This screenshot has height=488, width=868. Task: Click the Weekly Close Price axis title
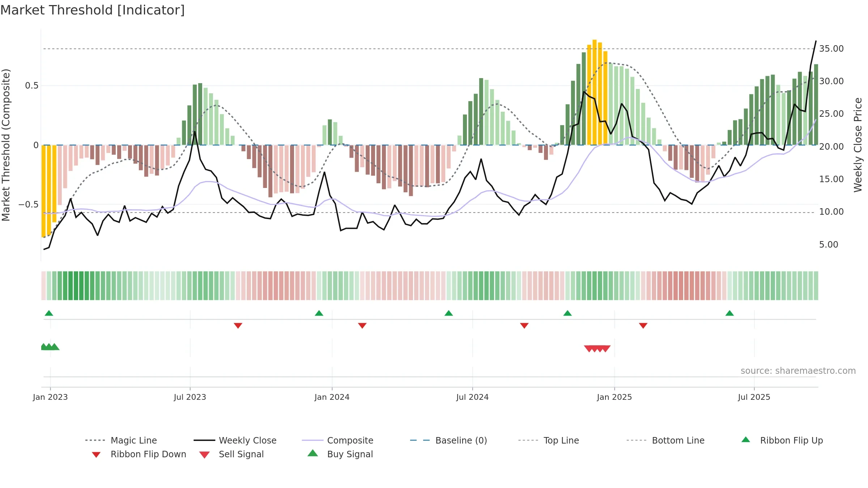tap(858, 145)
